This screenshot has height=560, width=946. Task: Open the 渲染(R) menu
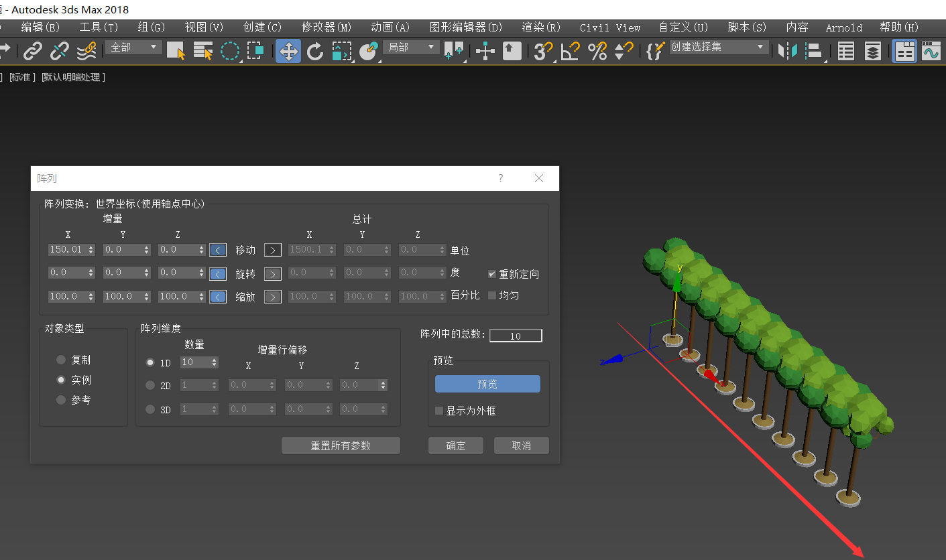click(541, 27)
